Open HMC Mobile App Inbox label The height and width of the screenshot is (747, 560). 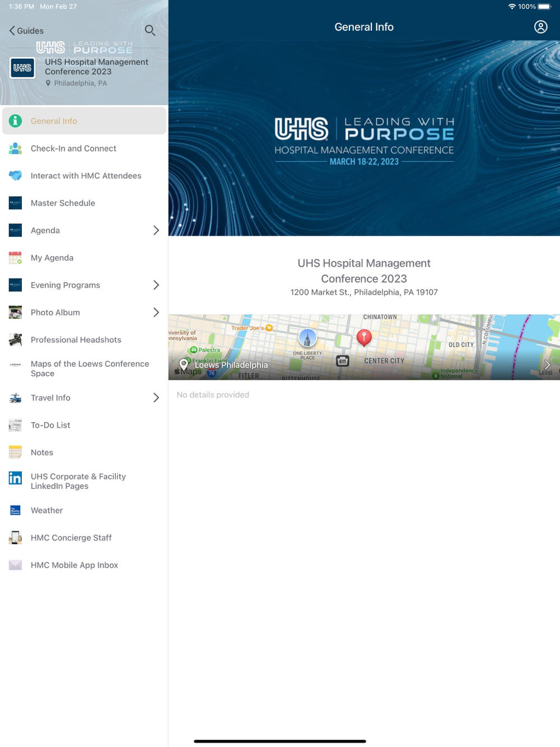74,565
